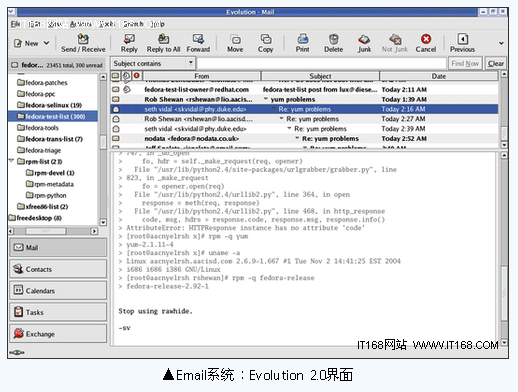Click the attachment column header icon
The height and width of the screenshot is (392, 518).
(126, 76)
